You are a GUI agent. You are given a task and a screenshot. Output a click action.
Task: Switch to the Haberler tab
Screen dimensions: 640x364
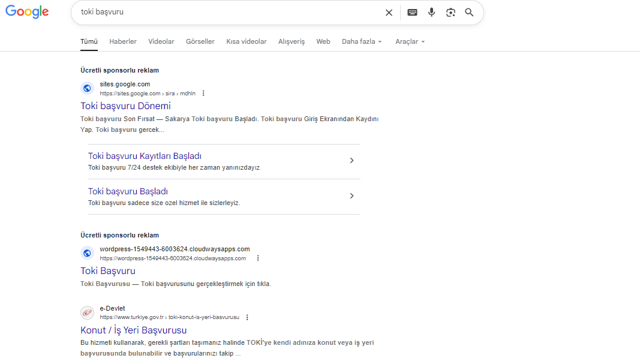click(x=123, y=41)
